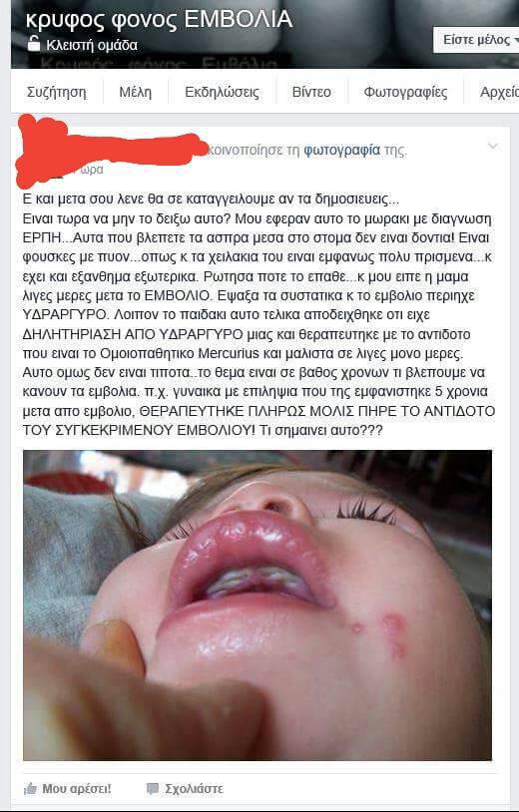Open the shared baby photo in the post
Screen dimensions: 519x812
point(258,605)
